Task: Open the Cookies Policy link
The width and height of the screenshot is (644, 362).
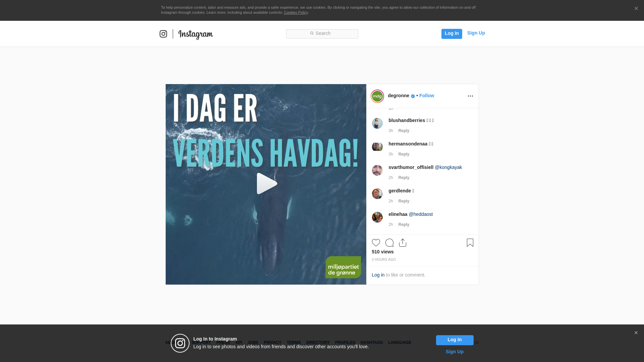Action: tap(296, 12)
